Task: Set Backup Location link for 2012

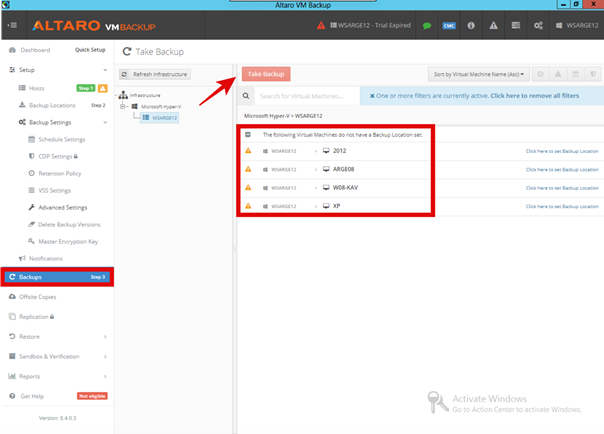Action: pyautogui.click(x=562, y=151)
